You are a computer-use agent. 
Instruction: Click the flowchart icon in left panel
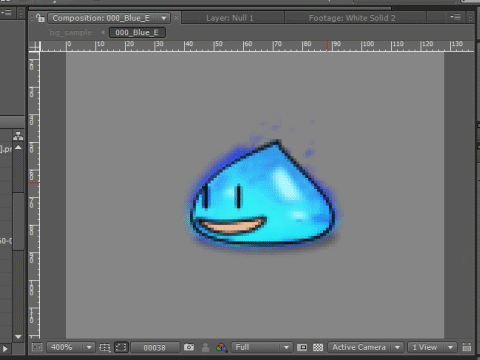(x=18, y=136)
